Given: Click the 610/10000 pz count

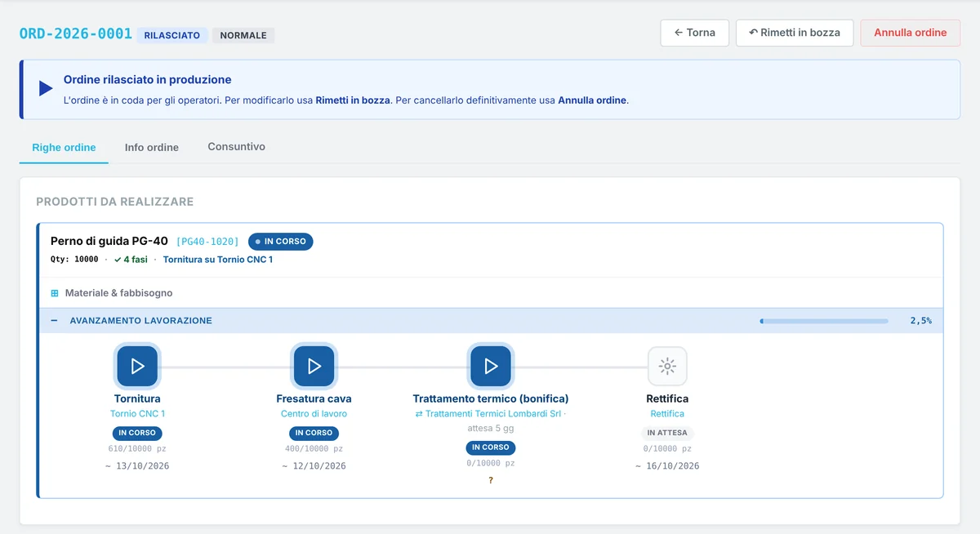Looking at the screenshot, I should [x=137, y=449].
